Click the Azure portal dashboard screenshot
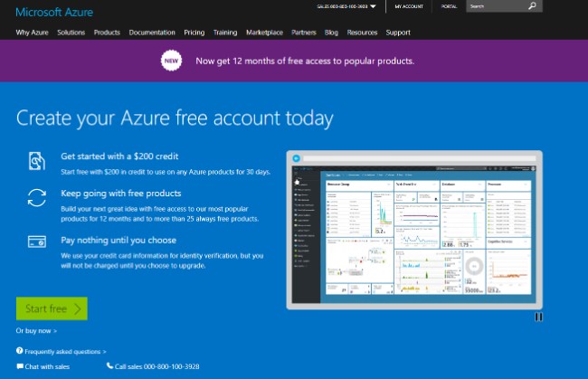The width and height of the screenshot is (588, 379). 414,230
